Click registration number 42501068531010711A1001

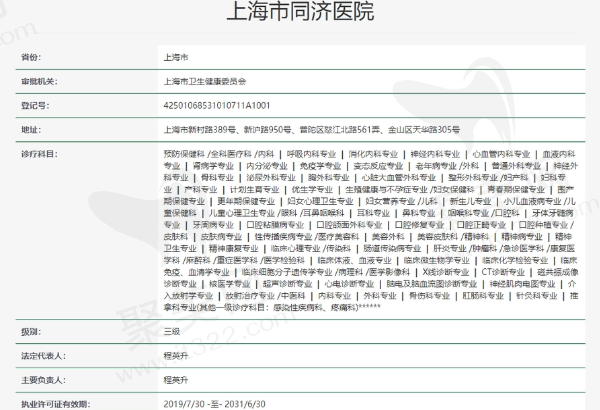217,106
